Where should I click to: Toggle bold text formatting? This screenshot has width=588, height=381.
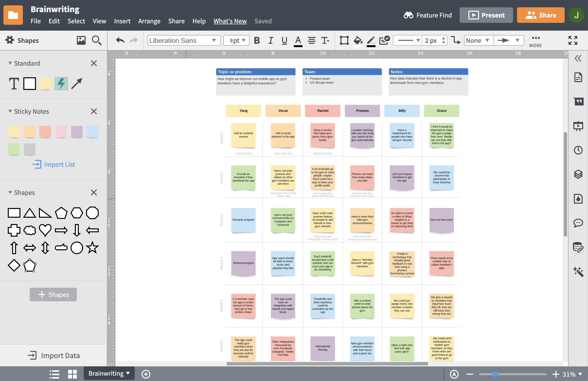point(257,40)
